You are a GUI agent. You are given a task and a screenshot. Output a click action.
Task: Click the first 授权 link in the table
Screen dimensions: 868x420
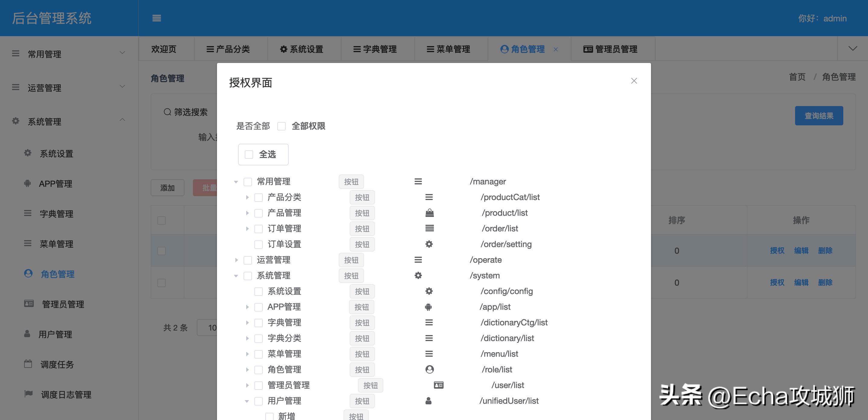click(x=777, y=251)
